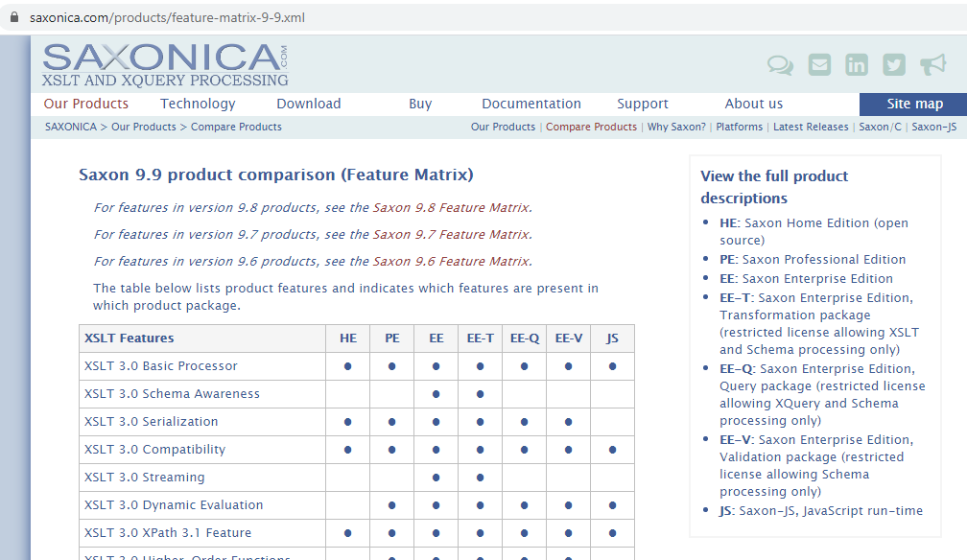Click Compare Products in the breadcrumb trail
967x560 pixels.
[236, 127]
